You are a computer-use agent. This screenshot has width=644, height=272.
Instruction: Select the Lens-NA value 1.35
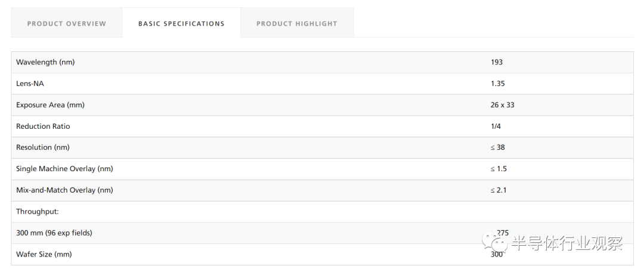pyautogui.click(x=498, y=84)
